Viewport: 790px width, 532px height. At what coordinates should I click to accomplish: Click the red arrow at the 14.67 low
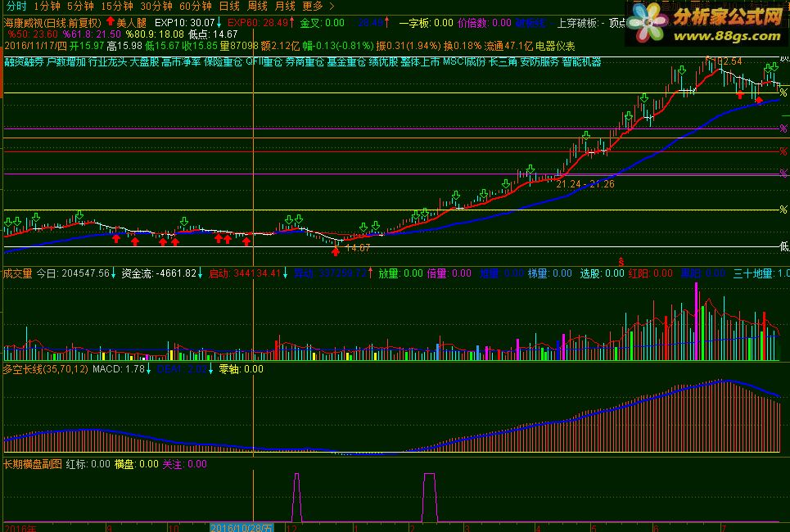point(336,251)
